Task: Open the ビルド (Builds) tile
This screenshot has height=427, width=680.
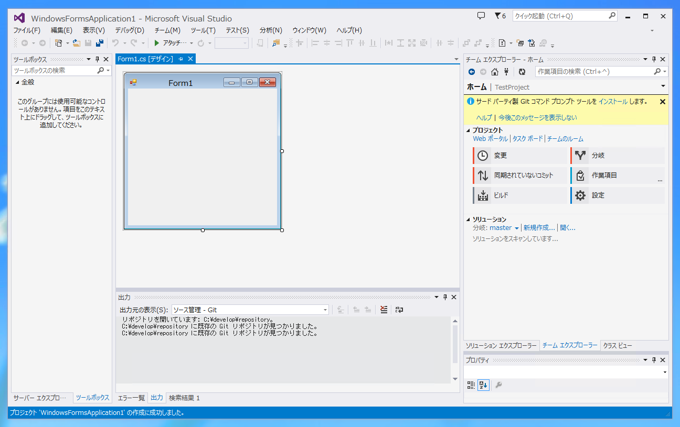Action: point(520,196)
